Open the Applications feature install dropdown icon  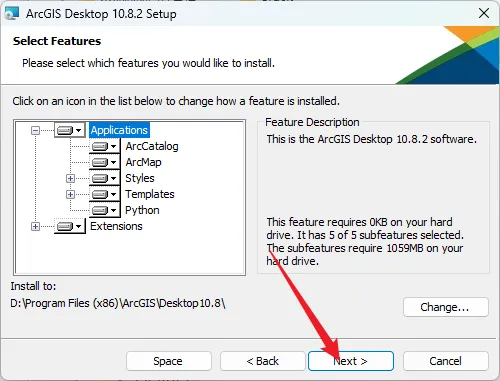[69, 130]
